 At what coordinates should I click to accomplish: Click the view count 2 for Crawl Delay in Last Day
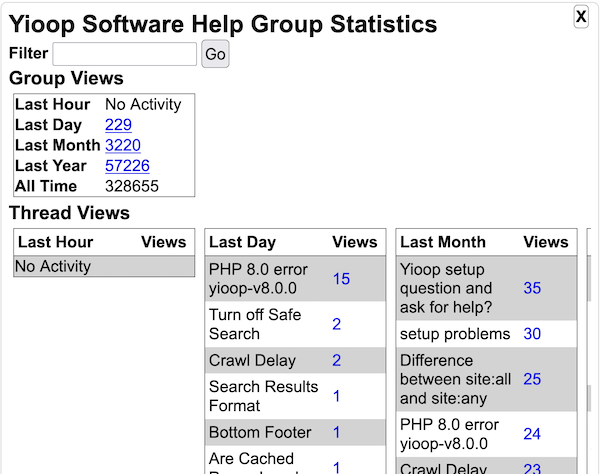pos(337,360)
